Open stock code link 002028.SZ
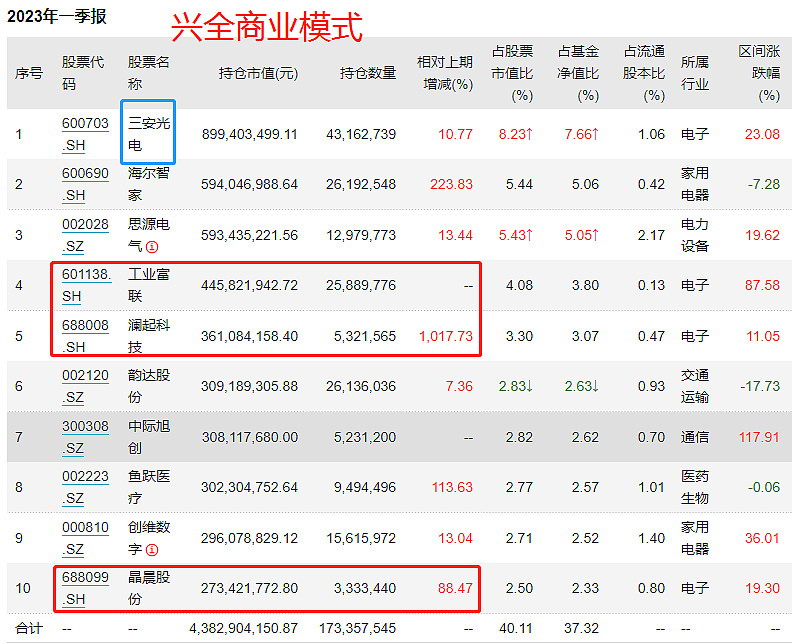The height and width of the screenshot is (644, 792). pos(85,235)
